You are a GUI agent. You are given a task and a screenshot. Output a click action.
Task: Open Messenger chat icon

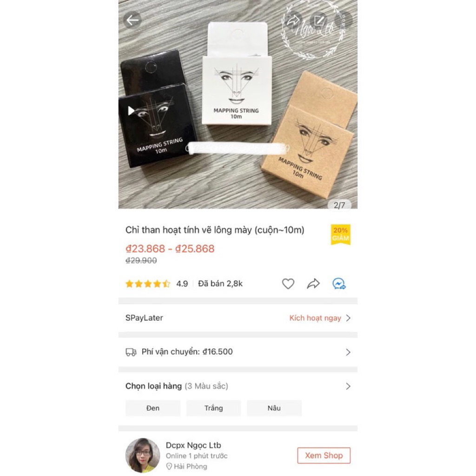tap(339, 284)
